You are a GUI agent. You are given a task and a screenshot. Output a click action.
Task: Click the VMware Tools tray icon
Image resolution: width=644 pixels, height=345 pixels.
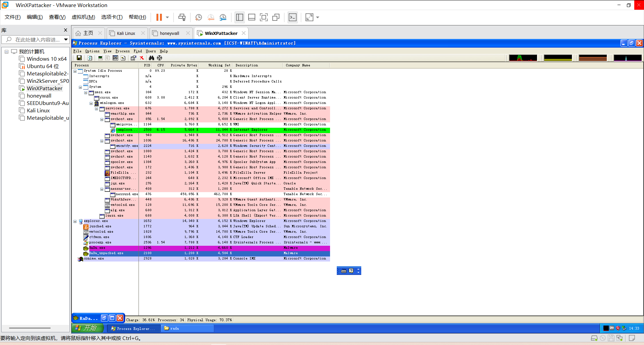(x=612, y=328)
